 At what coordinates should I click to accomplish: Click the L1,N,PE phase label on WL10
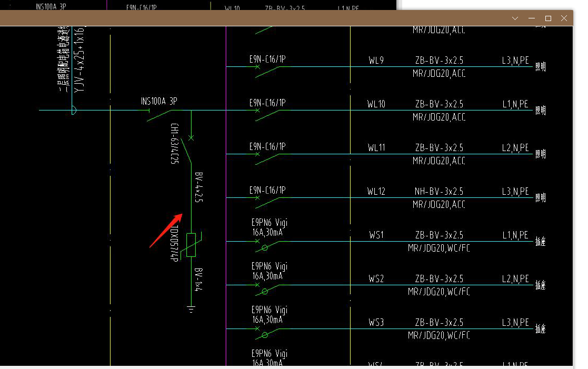click(515, 104)
